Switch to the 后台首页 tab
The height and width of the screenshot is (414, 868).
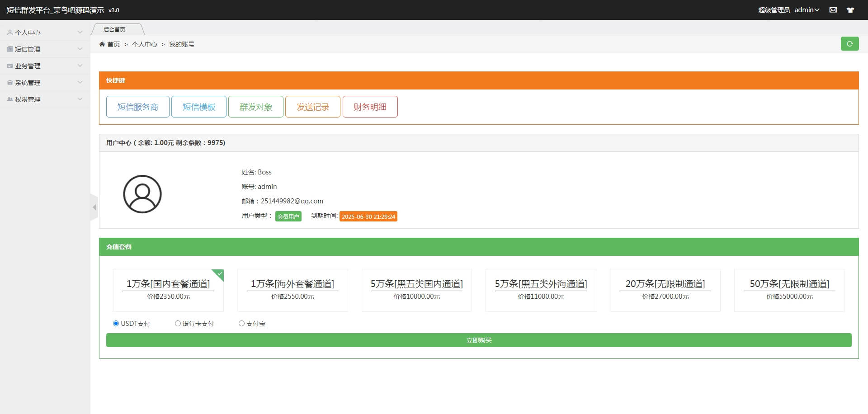coord(114,29)
